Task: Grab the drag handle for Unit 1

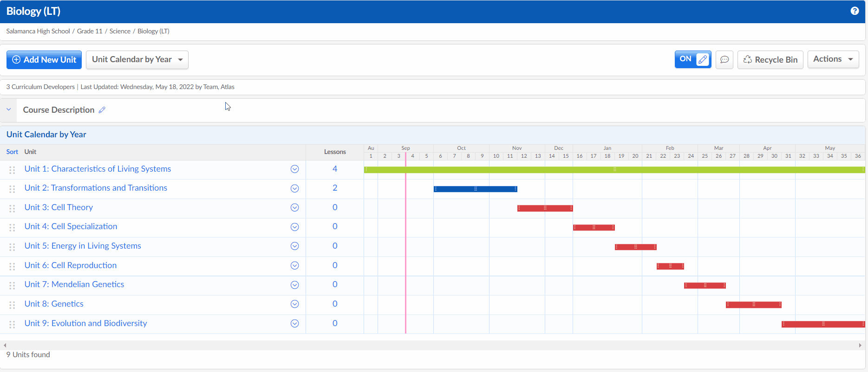Action: click(12, 170)
